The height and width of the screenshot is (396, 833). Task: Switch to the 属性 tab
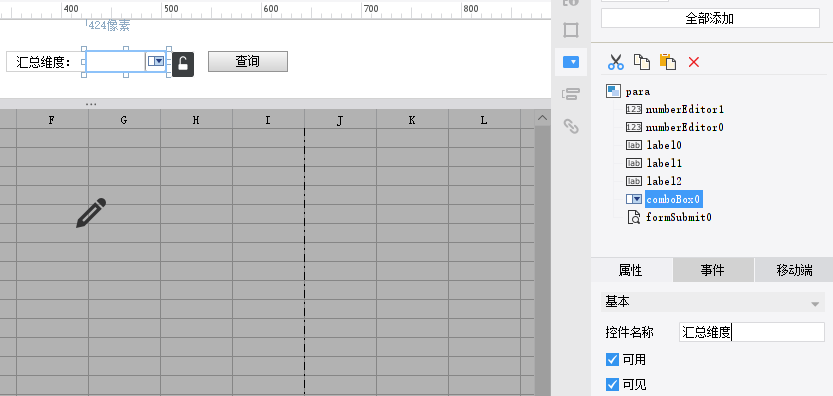click(x=632, y=270)
